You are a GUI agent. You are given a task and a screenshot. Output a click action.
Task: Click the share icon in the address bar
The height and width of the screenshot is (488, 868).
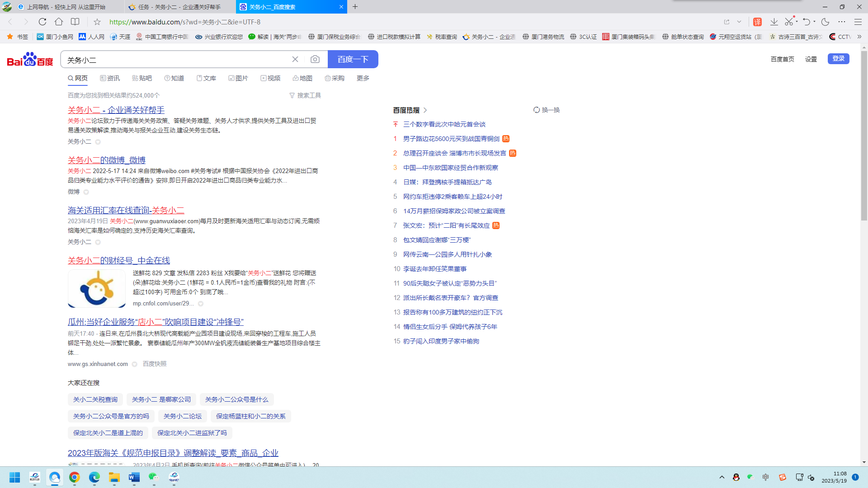pyautogui.click(x=726, y=22)
